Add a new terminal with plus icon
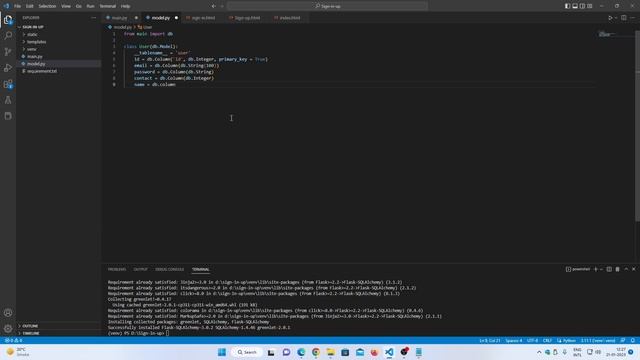Image resolution: width=640 pixels, height=360 pixels. click(596, 269)
